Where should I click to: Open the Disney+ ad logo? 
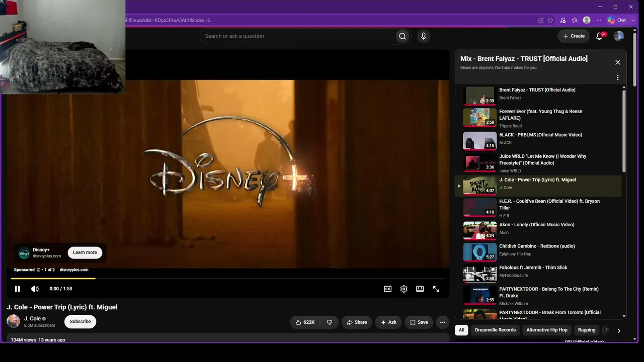[x=24, y=253]
